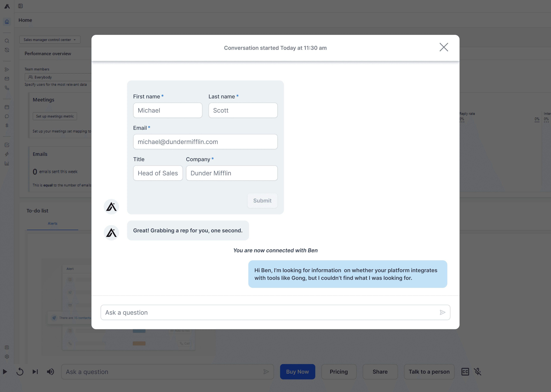Image resolution: width=551 pixels, height=392 pixels.
Task: Click the Meetings card heading
Action: coord(43,100)
